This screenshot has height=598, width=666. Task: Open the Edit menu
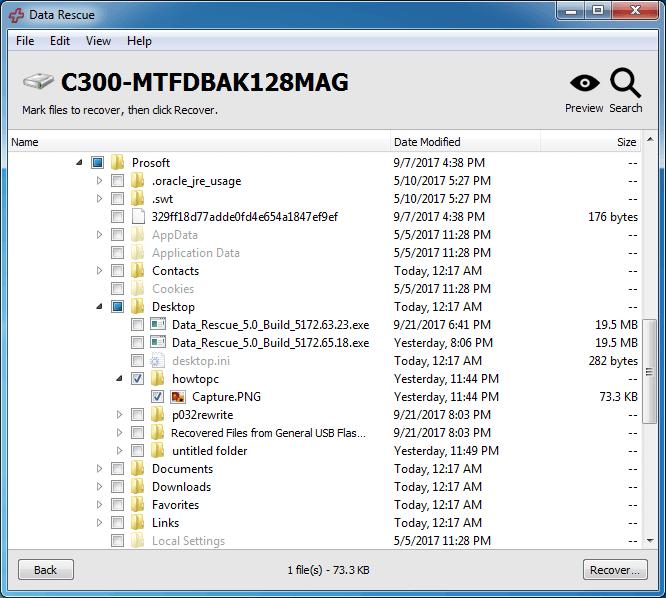coord(60,41)
